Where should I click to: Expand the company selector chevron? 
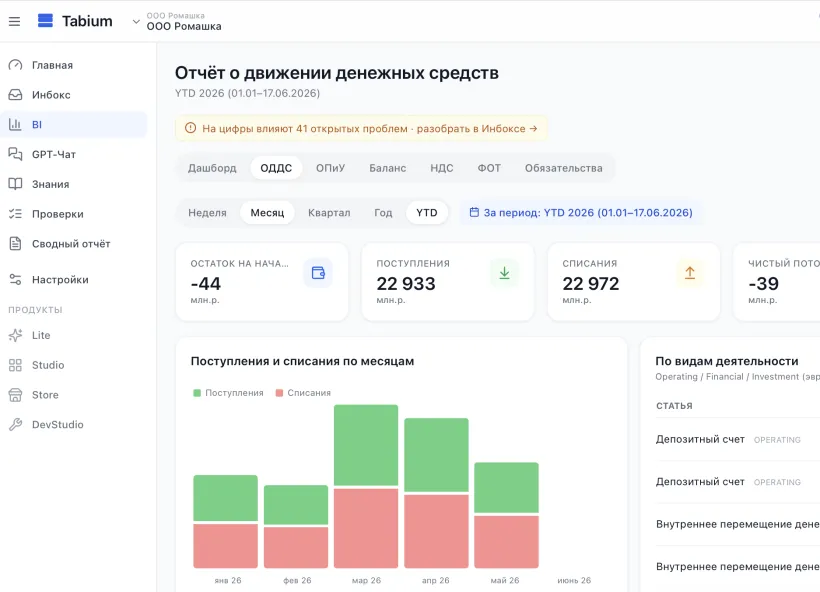pyautogui.click(x=136, y=21)
